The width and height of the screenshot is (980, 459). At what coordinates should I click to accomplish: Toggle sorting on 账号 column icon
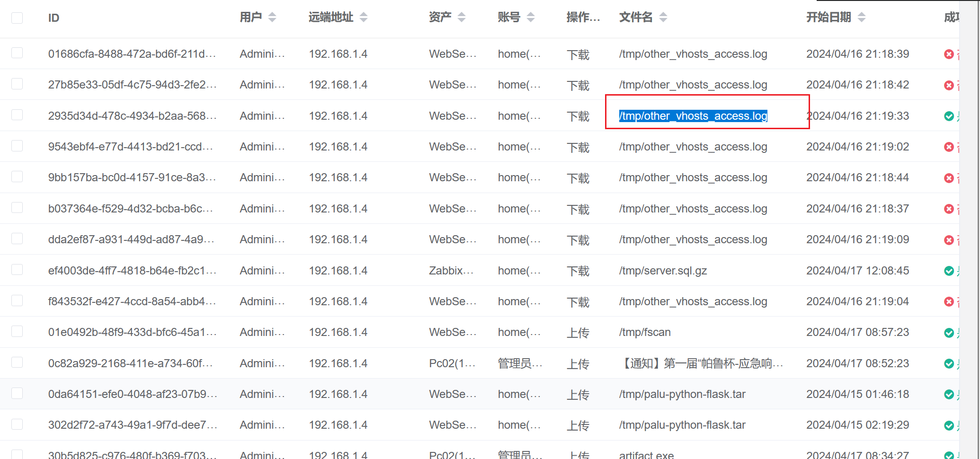coord(530,18)
